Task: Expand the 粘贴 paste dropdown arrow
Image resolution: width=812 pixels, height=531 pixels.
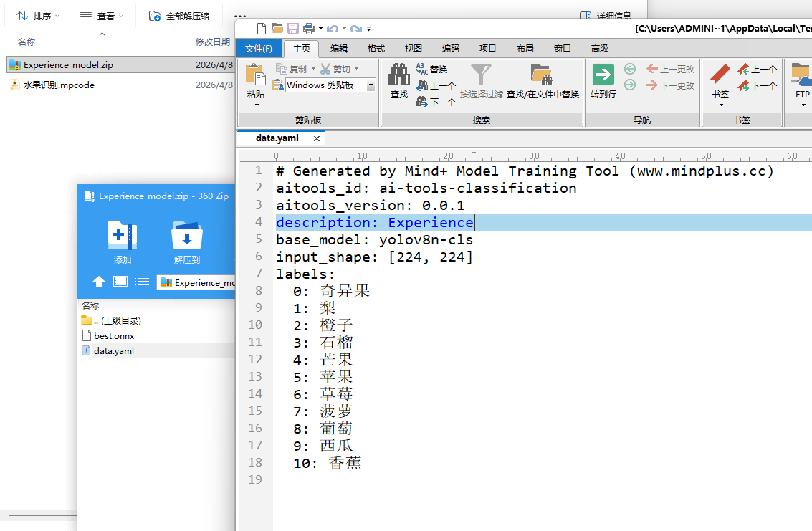Action: click(x=256, y=105)
